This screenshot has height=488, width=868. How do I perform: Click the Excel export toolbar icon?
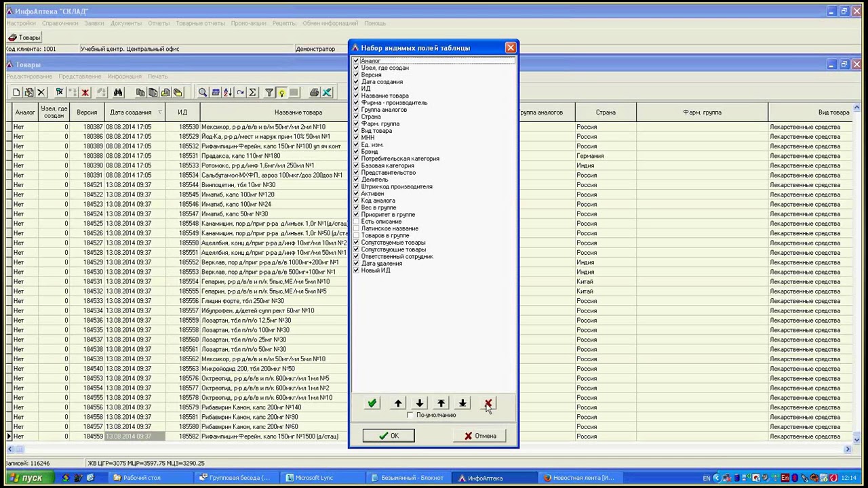pos(326,92)
